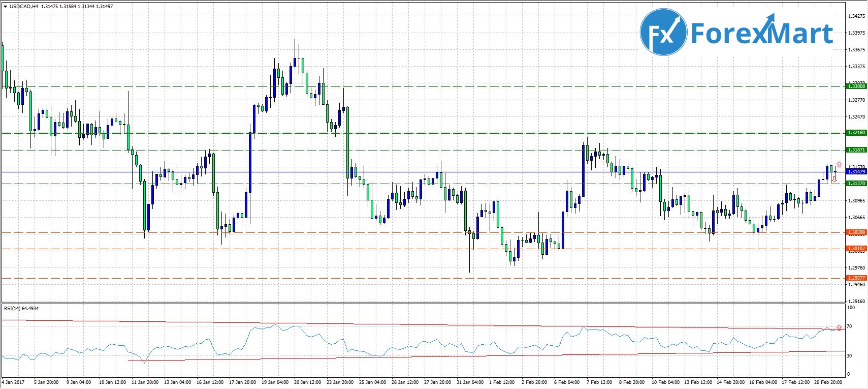Click the 4 Jan 2017 date label
Screen dimensions: 868x389
click(13, 382)
